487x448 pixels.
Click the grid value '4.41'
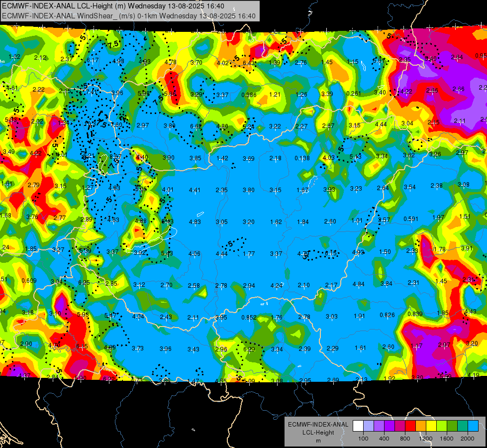(x=195, y=190)
